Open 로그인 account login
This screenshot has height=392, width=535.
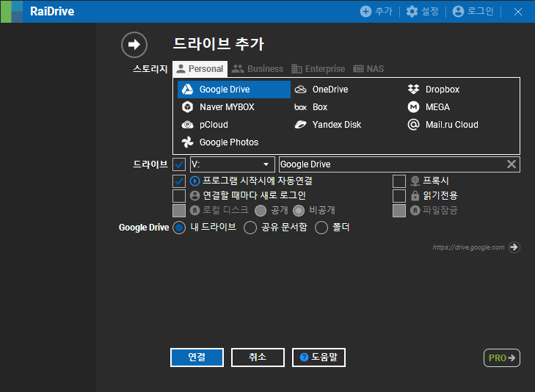473,11
